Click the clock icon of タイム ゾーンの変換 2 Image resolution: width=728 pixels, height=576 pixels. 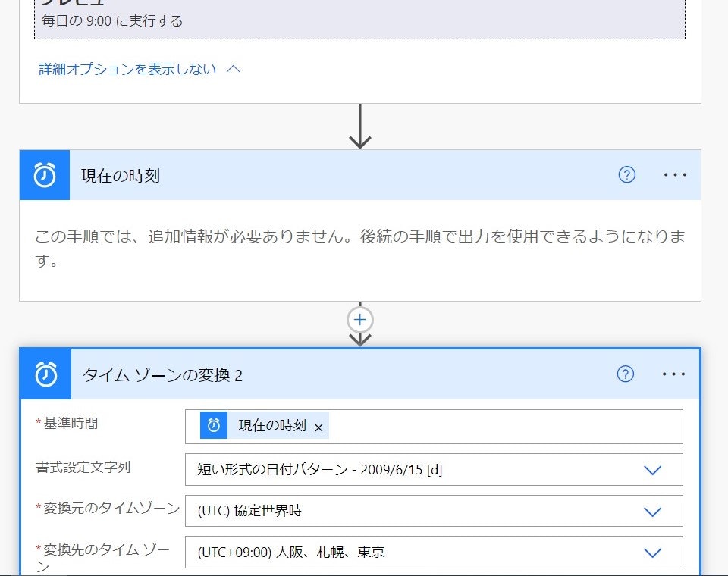(x=46, y=374)
